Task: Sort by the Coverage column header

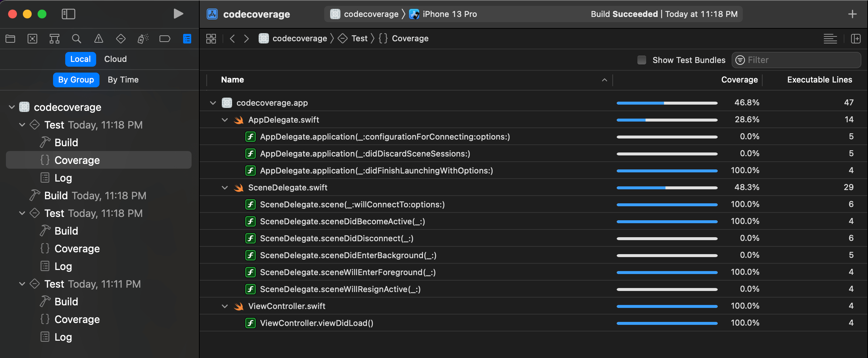Action: [x=739, y=80]
